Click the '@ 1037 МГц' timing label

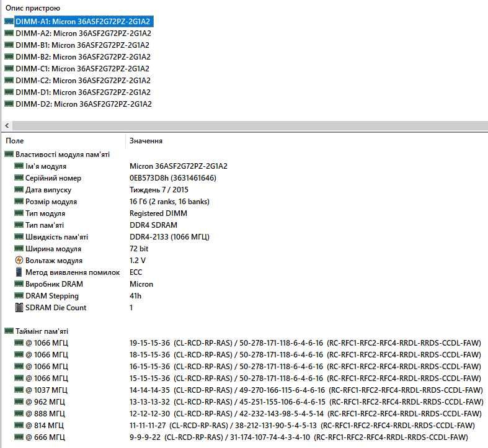(x=47, y=390)
